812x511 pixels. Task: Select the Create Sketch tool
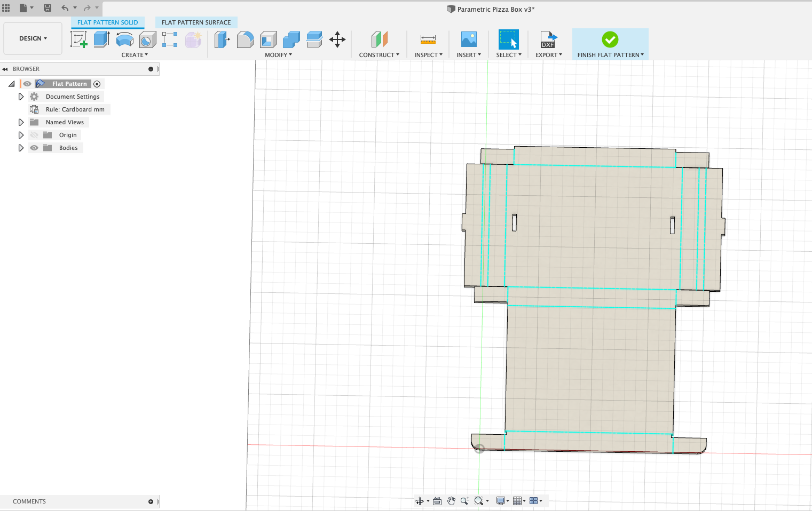(78, 39)
